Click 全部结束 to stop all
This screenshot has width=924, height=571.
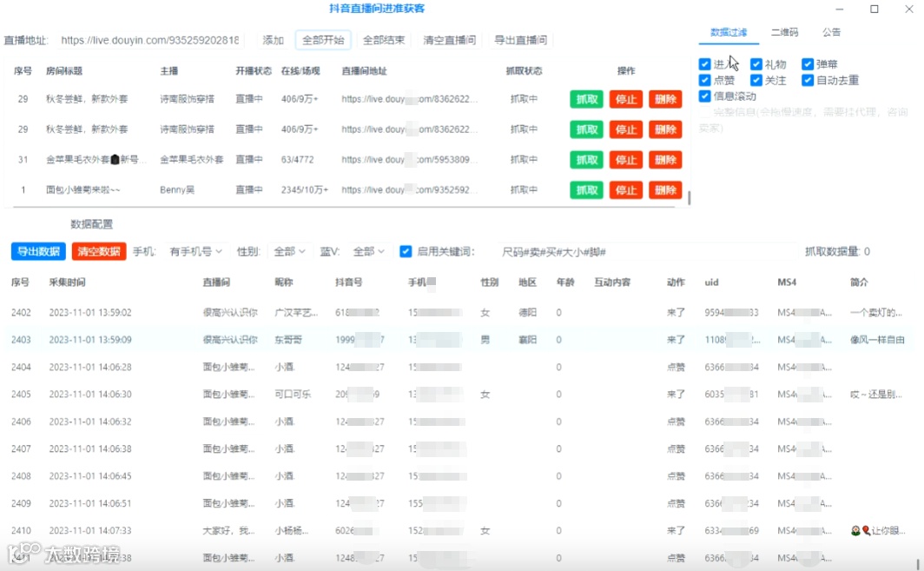click(384, 40)
